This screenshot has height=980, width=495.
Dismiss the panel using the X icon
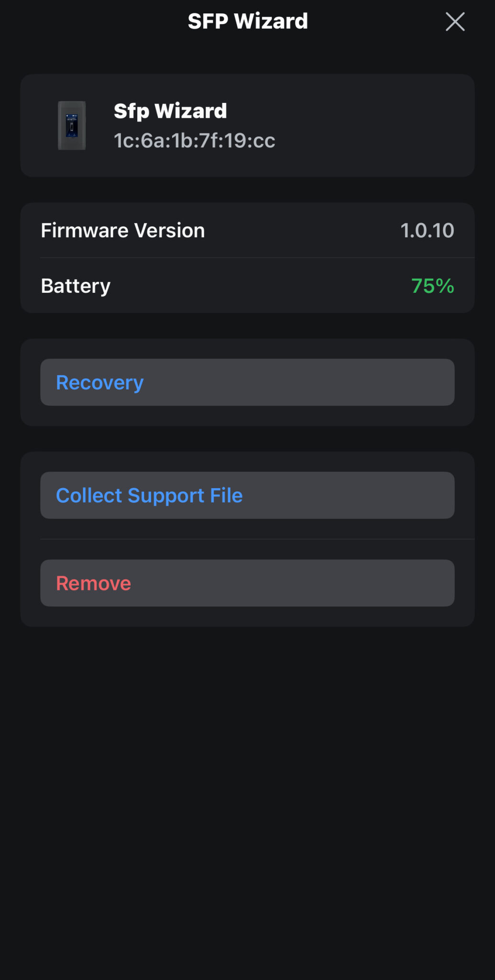[x=455, y=22]
